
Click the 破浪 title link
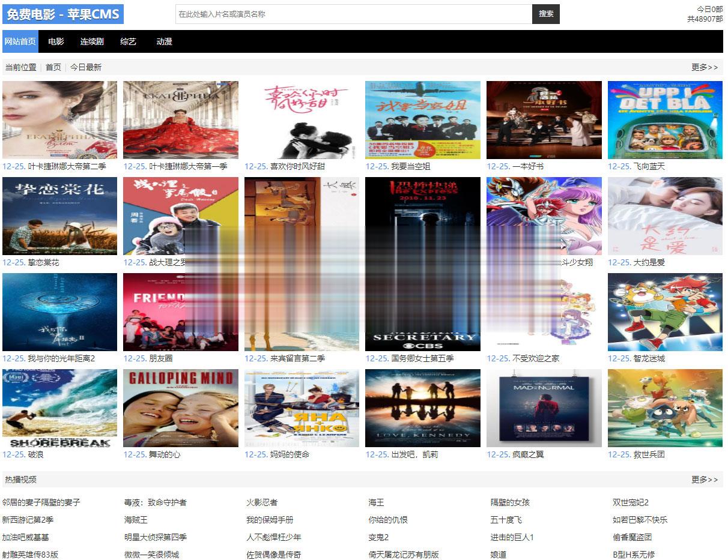[35, 454]
